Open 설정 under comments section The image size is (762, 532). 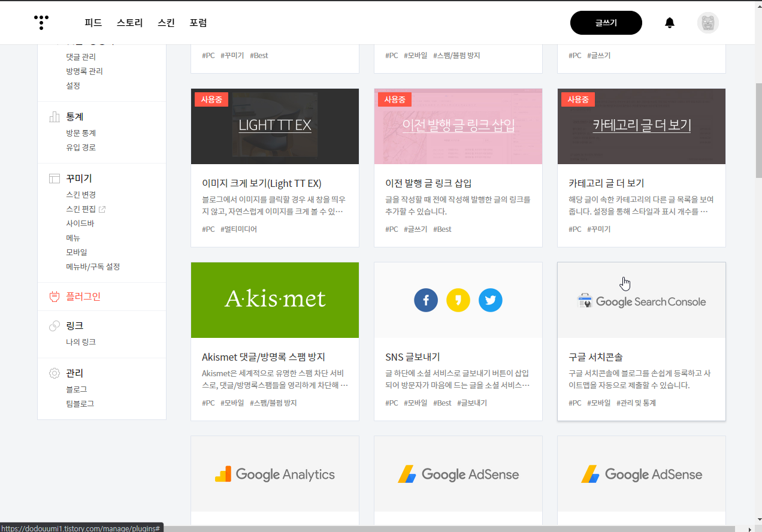(73, 86)
